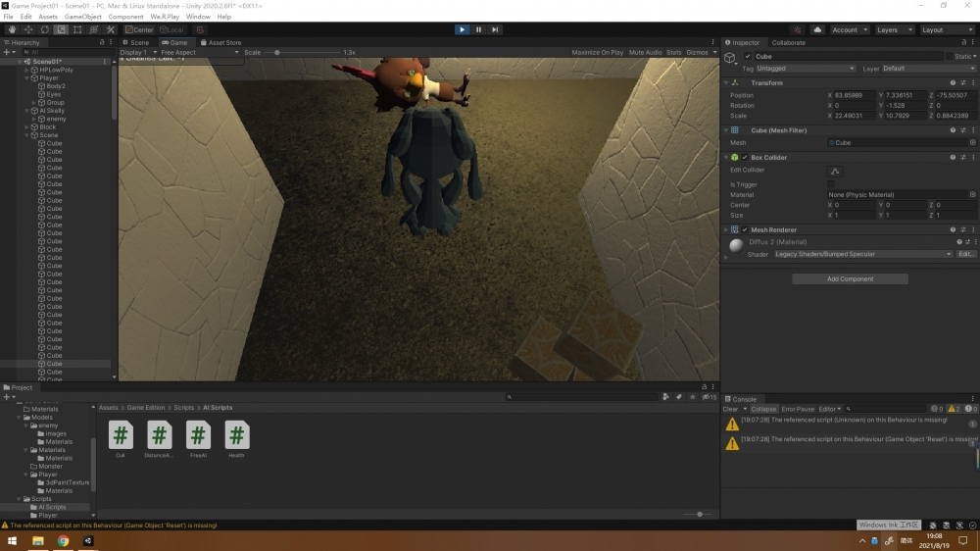Viewport: 980px width, 551px height.
Task: Toggle the Center pivot button
Action: pos(139,29)
